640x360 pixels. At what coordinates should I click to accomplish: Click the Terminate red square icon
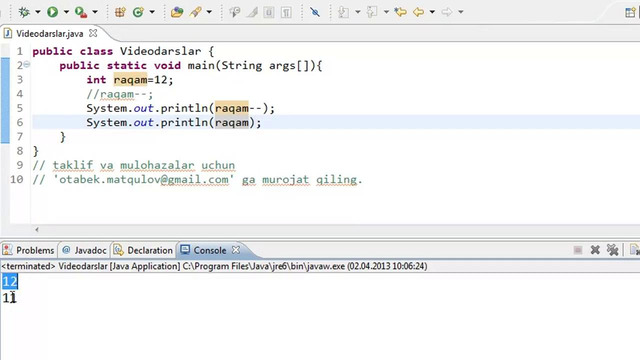tap(578, 250)
